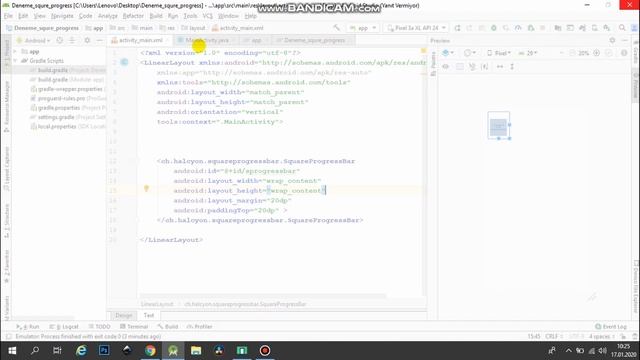Click the horizontal expand arrows icon in preview

500,67
